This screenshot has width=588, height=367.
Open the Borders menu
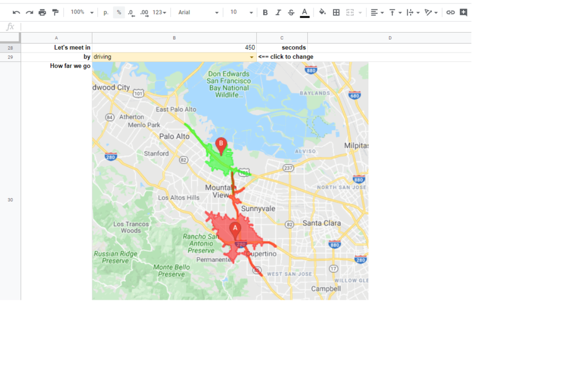(337, 12)
